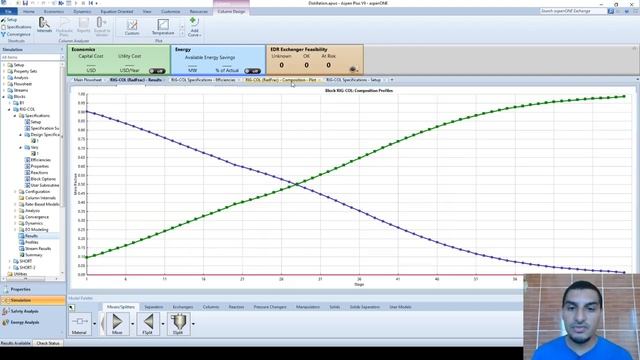Open the FSplit model dropdown arrow
Viewport: 640px width, 360px height.
click(x=163, y=324)
